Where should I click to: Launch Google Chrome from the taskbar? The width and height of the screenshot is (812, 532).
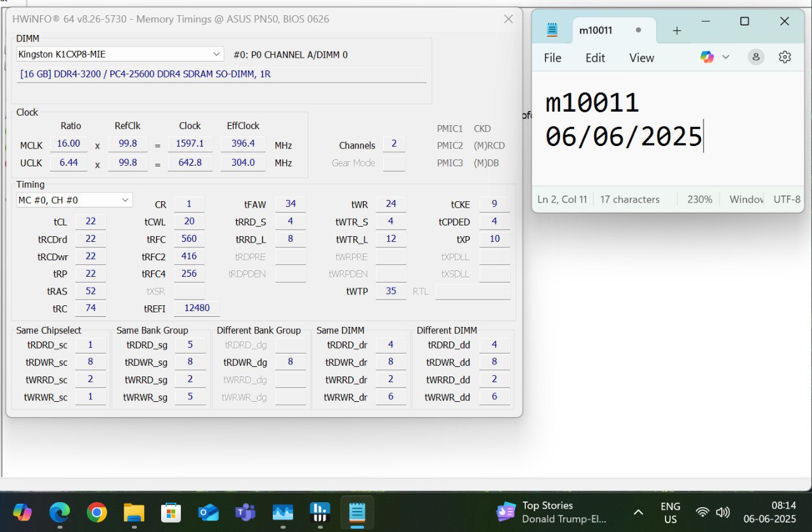pos(97,512)
